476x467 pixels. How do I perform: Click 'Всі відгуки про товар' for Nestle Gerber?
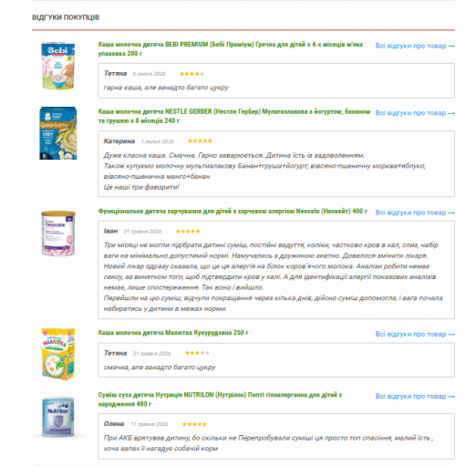point(415,113)
